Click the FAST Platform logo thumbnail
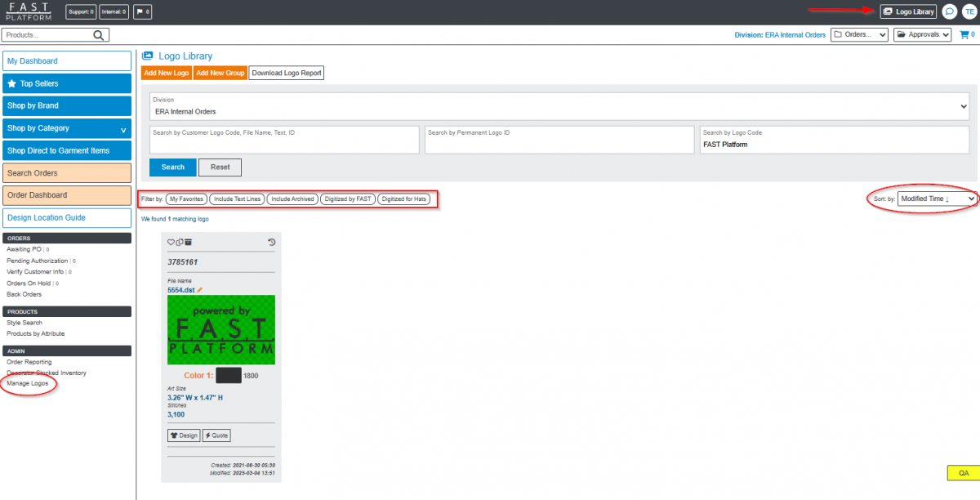 point(221,330)
